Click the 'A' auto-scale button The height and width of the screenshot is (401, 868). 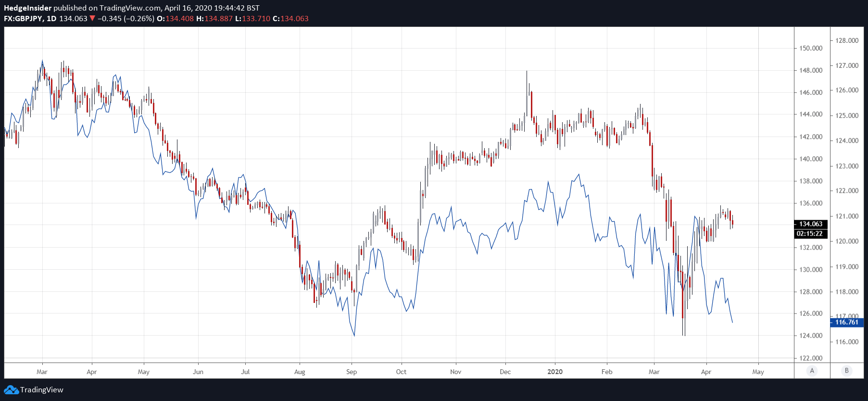click(x=812, y=371)
